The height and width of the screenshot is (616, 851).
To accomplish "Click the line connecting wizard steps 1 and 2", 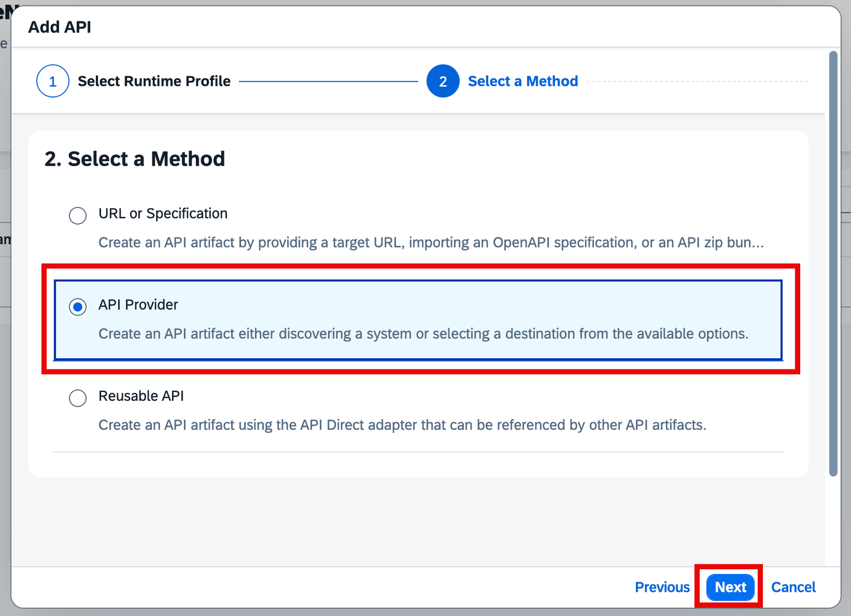I will (x=329, y=81).
